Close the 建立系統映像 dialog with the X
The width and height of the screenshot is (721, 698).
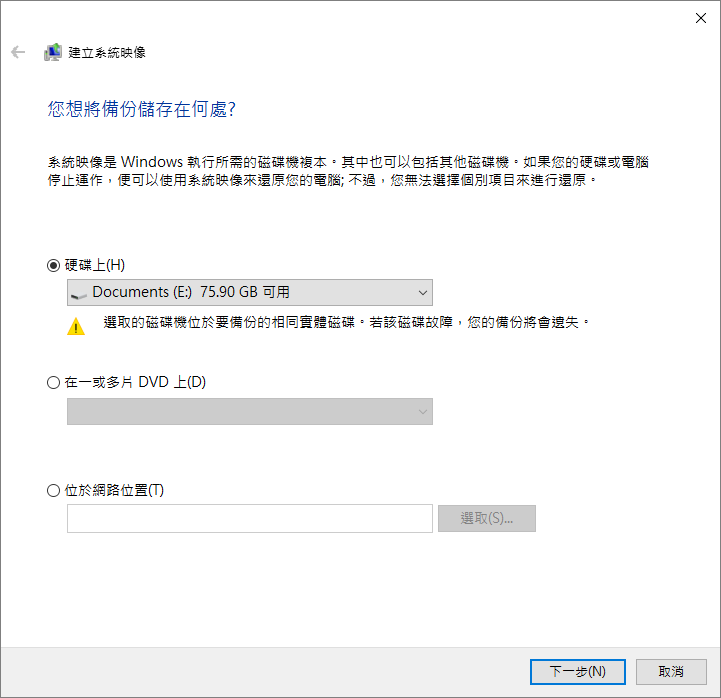tap(701, 18)
